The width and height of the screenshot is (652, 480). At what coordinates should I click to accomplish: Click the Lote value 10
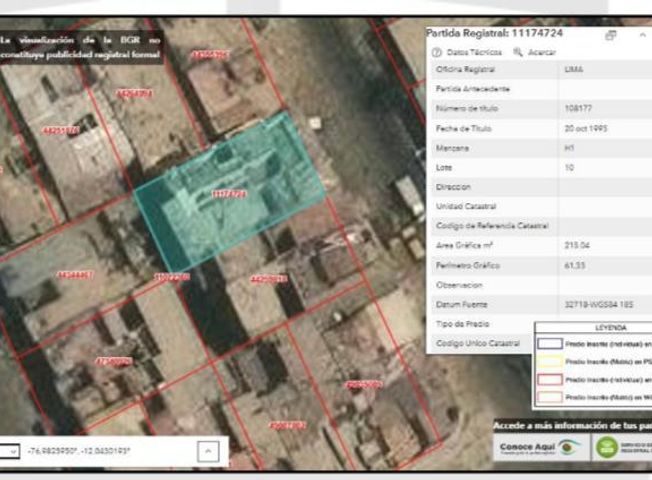[569, 168]
